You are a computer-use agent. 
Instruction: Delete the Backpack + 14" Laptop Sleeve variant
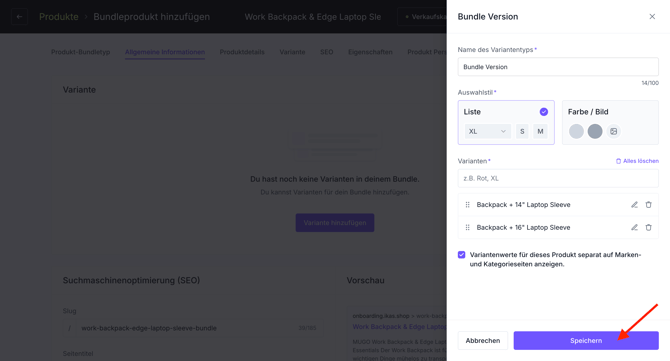(x=648, y=205)
